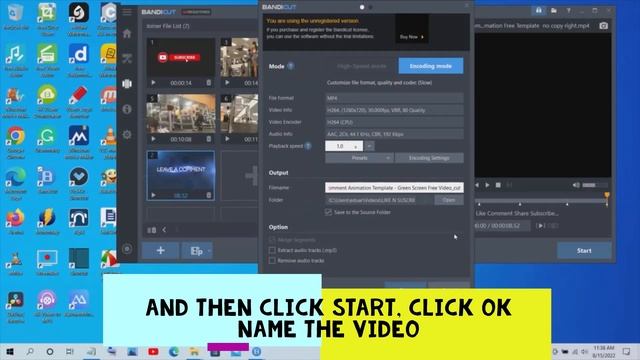Open the Playback speed 1.0 dropdown
The width and height of the screenshot is (640, 360).
(344, 146)
